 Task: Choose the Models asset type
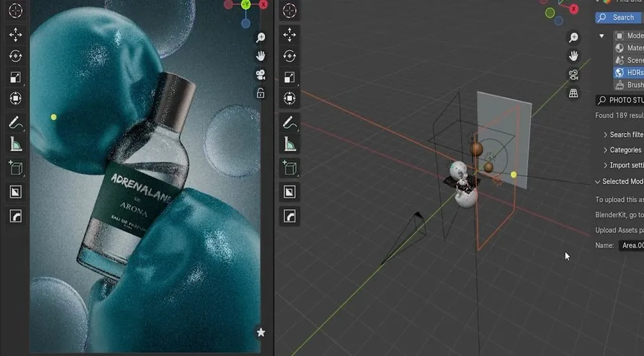pyautogui.click(x=629, y=36)
